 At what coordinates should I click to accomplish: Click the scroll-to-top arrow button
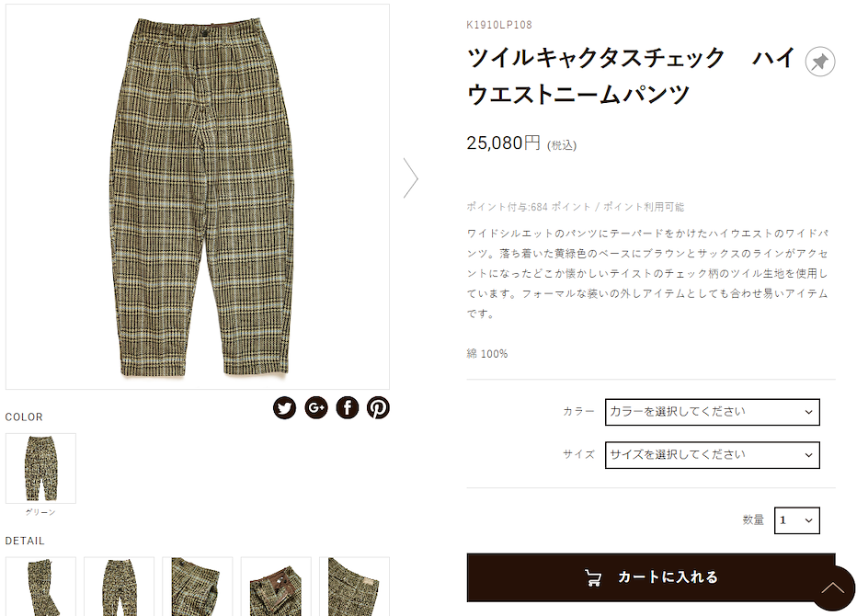point(833,587)
